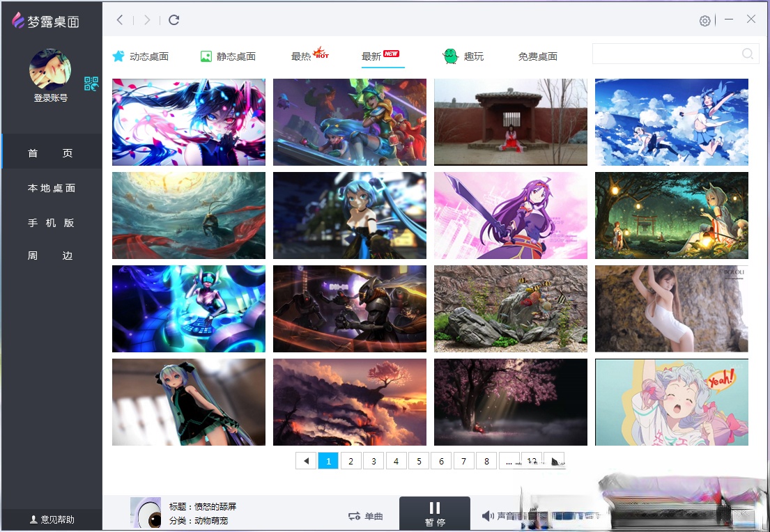Open settings via the gear icon

click(x=704, y=21)
